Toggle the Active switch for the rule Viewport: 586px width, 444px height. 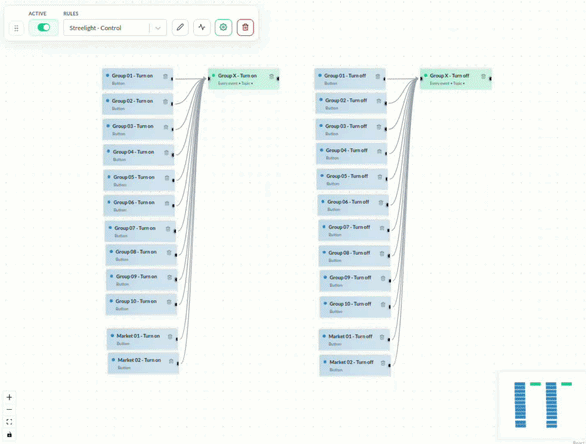44,27
